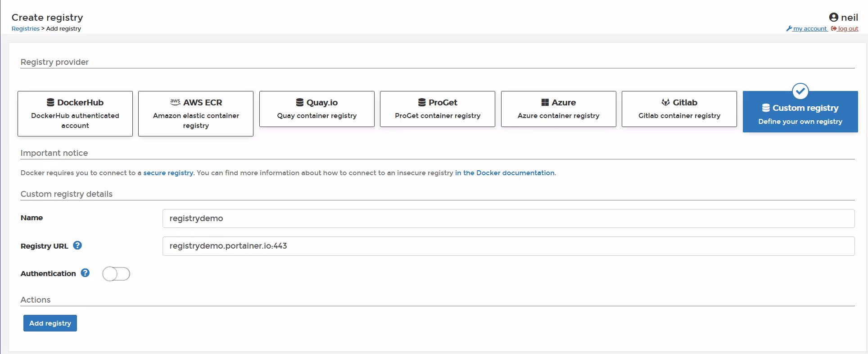Click the Add registry breadcrumb text
Image resolution: width=868 pixels, height=354 pixels.
(63, 28)
